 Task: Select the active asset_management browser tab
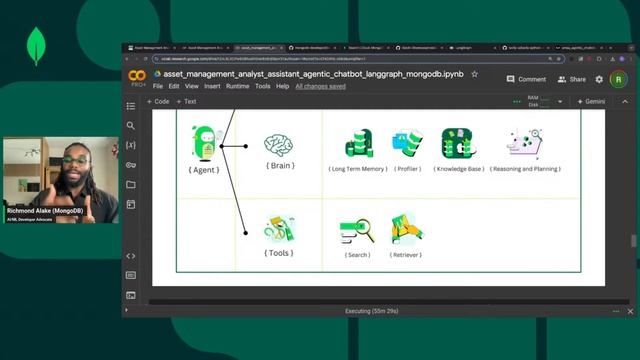[x=259, y=48]
